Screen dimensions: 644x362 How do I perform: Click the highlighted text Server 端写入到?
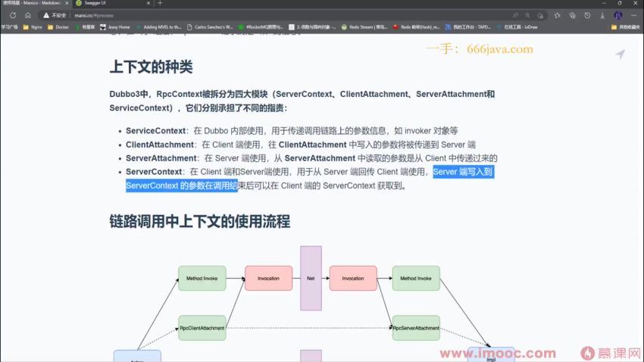pyautogui.click(x=462, y=172)
